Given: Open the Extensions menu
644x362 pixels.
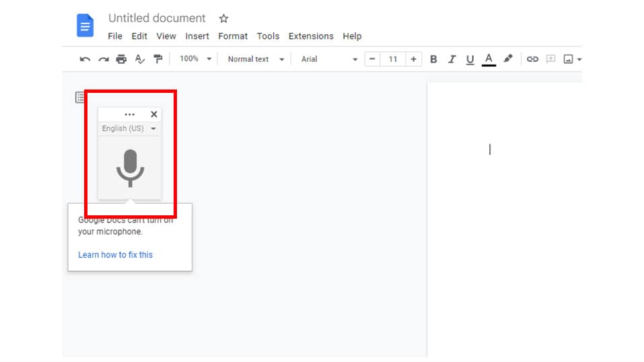Looking at the screenshot, I should (311, 36).
